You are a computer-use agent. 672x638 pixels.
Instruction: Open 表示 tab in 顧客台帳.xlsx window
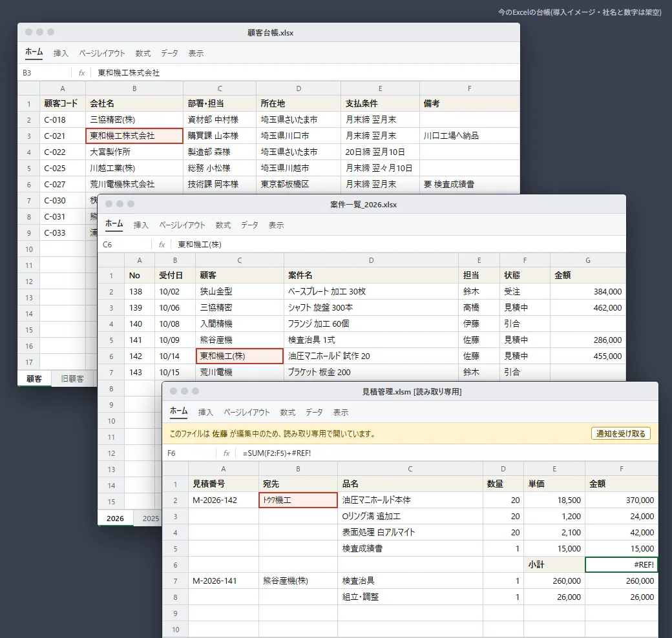point(196,53)
